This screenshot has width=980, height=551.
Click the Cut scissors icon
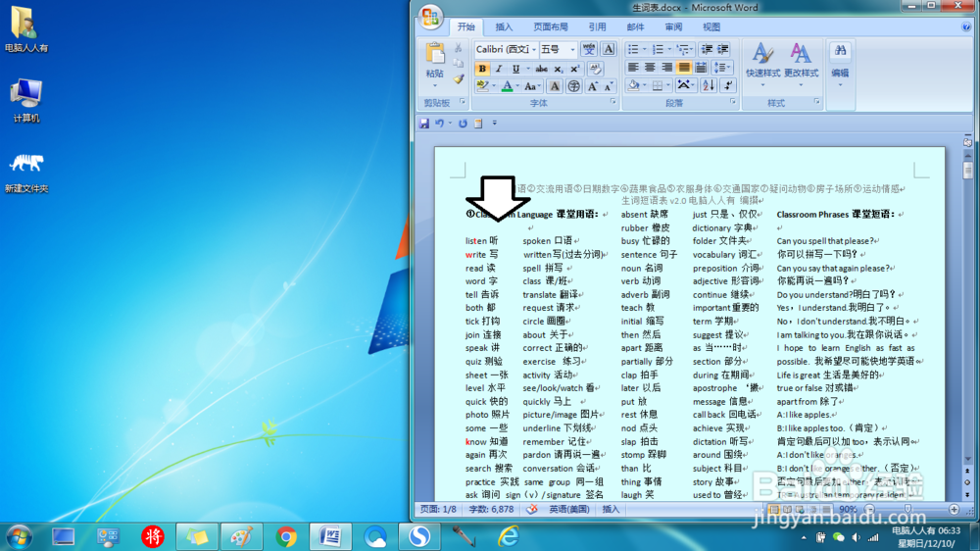(458, 49)
